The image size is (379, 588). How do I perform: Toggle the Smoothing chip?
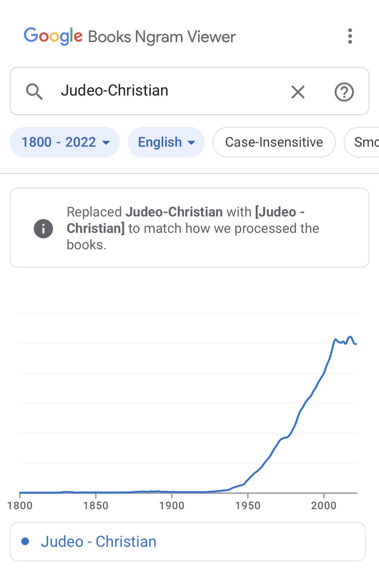pyautogui.click(x=362, y=142)
